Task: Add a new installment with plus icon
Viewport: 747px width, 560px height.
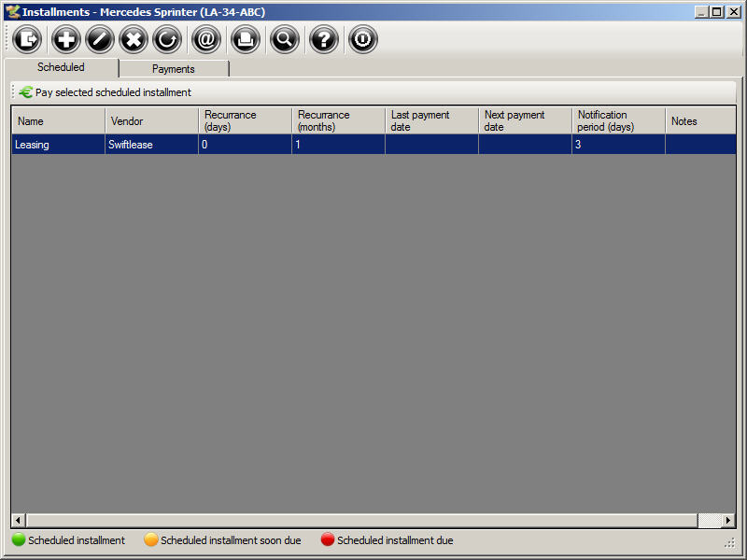Action: tap(66, 39)
